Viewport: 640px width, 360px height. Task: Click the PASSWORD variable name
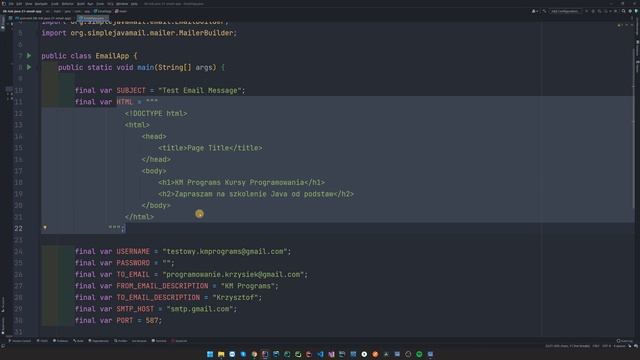(133, 263)
